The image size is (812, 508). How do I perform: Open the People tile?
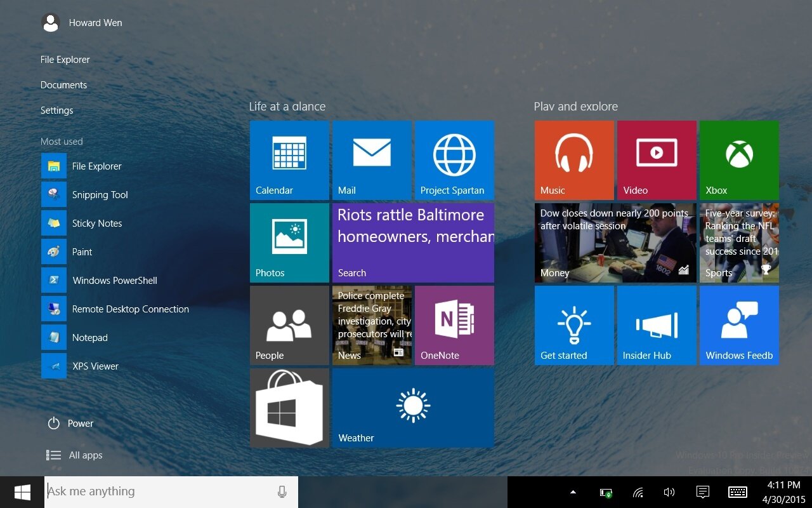pos(289,325)
